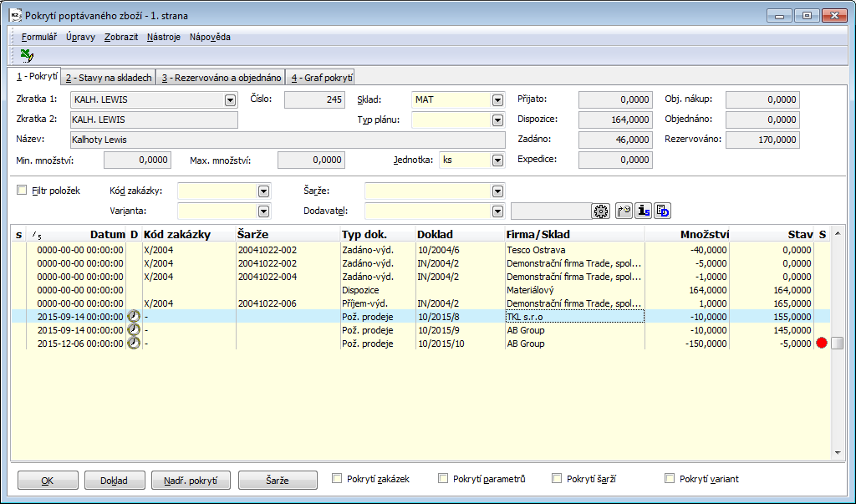856x504 pixels.
Task: Click the arrow-with-clock icon button
Action: click(624, 211)
